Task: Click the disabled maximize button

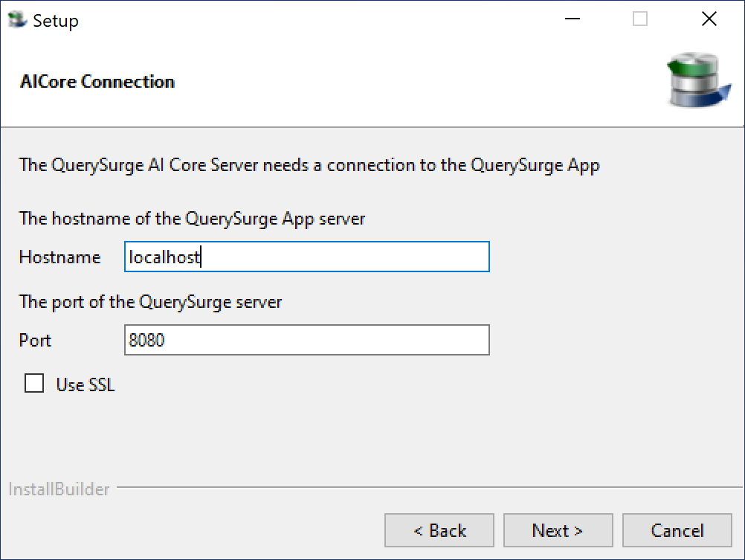Action: tap(640, 19)
